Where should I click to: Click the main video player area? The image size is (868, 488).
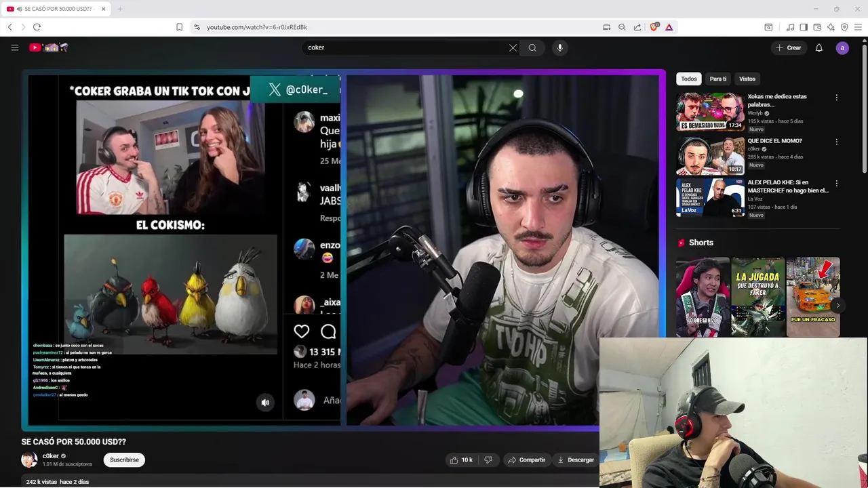(344, 249)
